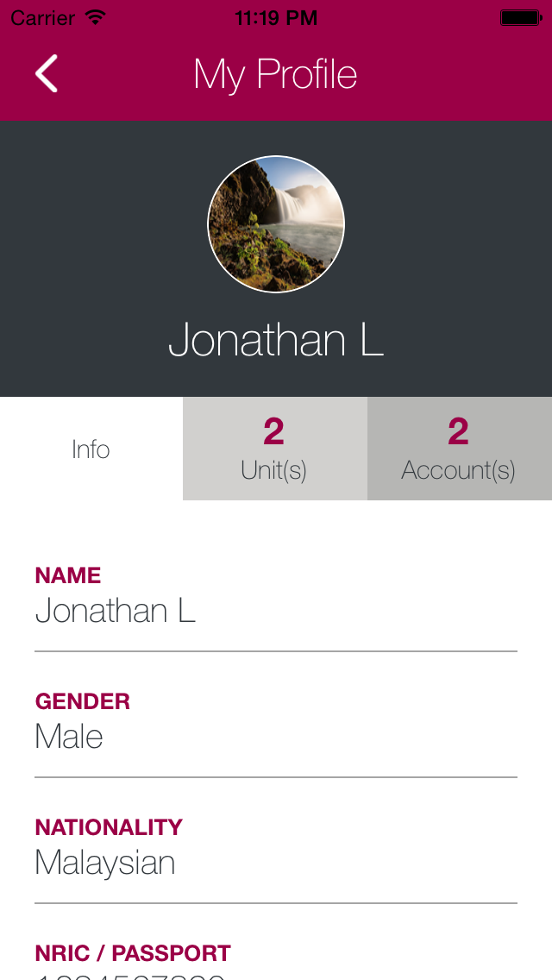The width and height of the screenshot is (552, 980).
Task: Click the Jonathan L name value
Action: click(116, 611)
